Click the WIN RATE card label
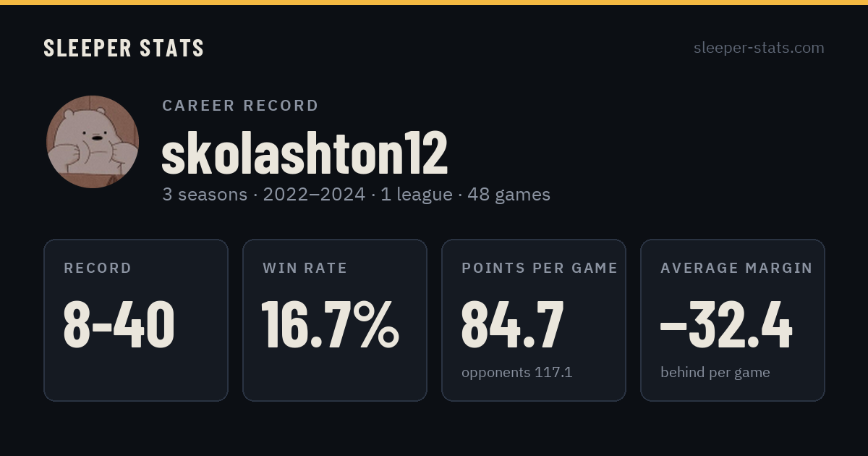 tap(305, 269)
